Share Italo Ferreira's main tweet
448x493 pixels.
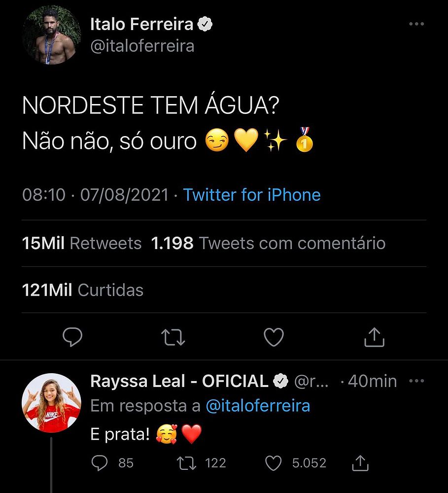[x=374, y=337]
